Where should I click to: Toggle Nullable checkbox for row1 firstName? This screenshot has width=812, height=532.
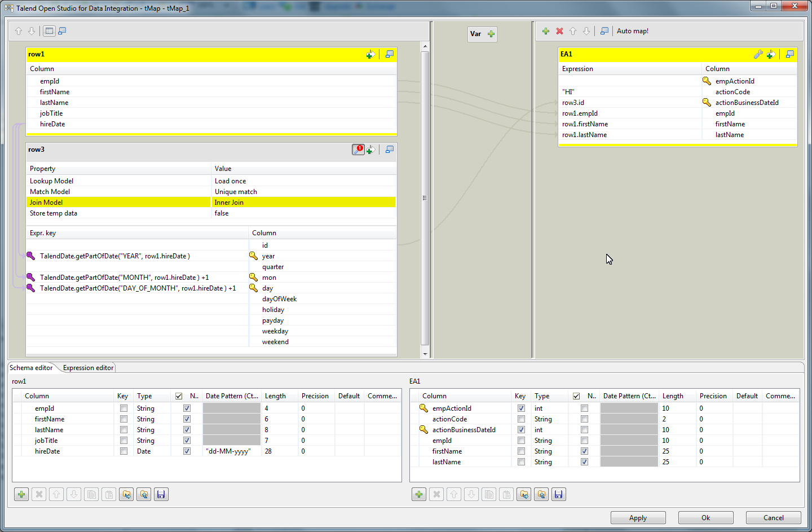click(187, 419)
